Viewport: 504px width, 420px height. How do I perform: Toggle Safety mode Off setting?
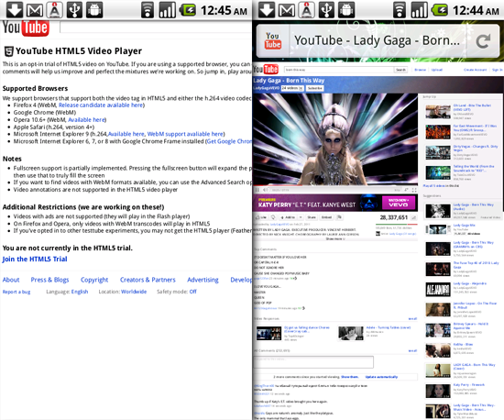(x=192, y=292)
